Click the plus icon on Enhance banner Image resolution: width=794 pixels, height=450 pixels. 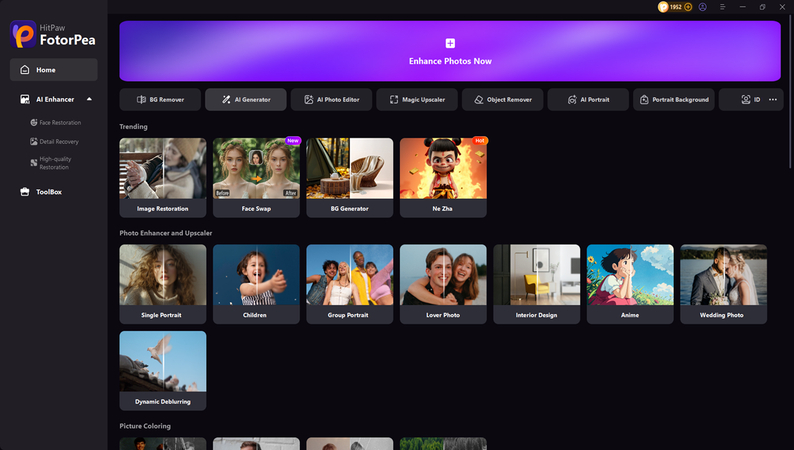coord(450,43)
